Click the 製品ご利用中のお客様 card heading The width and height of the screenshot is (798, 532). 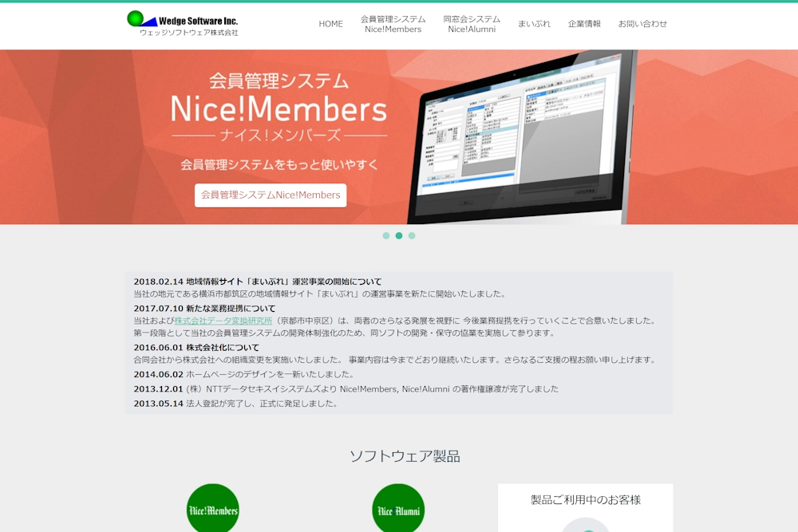click(586, 500)
